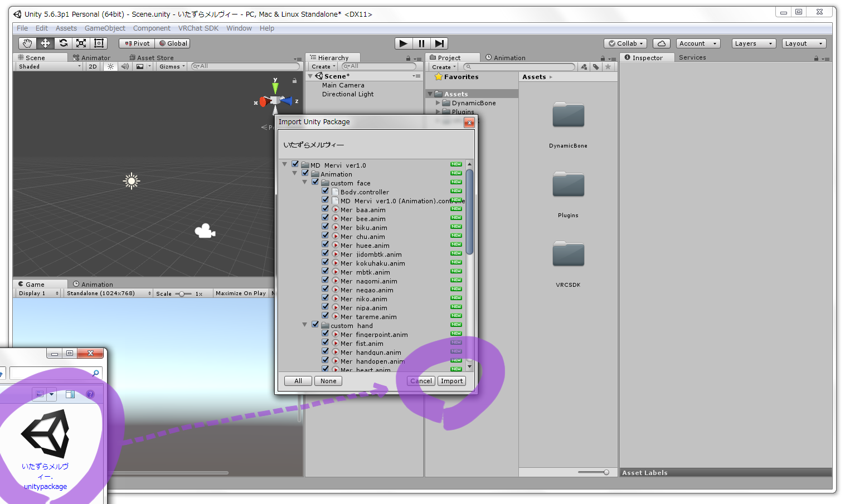
Task: Click None button in import dialog
Action: tap(328, 381)
